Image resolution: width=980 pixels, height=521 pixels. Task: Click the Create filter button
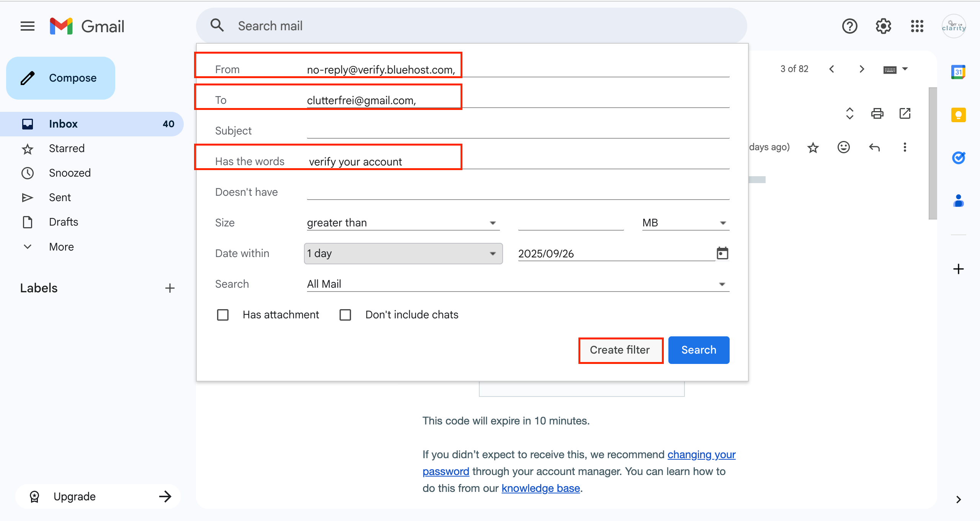click(x=620, y=350)
